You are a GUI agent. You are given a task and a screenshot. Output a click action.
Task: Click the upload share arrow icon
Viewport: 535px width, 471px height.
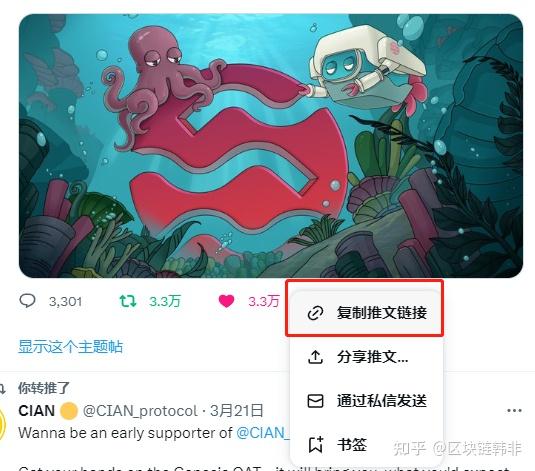[315, 357]
